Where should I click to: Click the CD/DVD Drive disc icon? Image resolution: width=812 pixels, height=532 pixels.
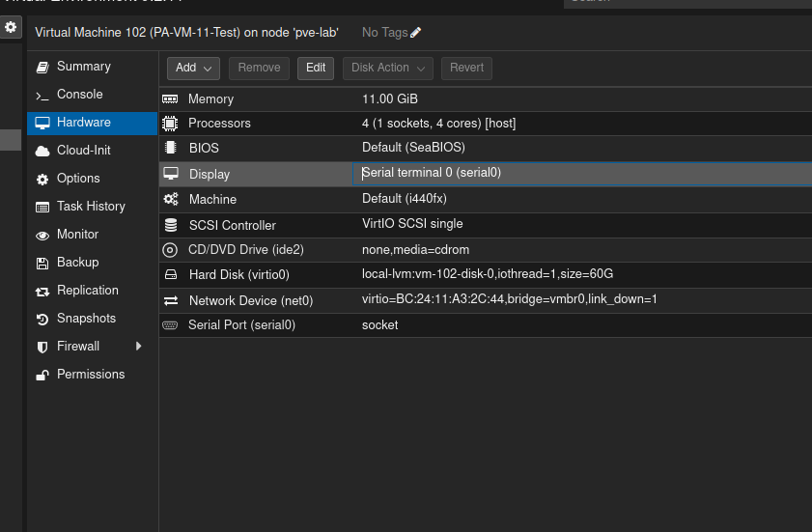tap(170, 250)
